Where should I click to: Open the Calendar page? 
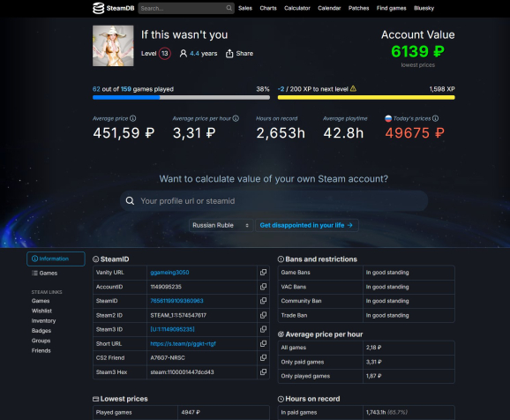tap(329, 8)
